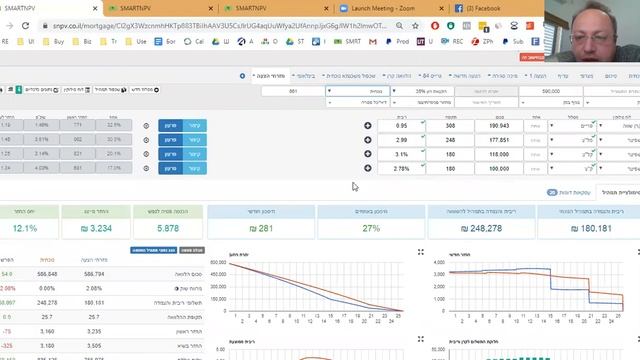This screenshot has width=640, height=360.
Task: Click the browser forward arrow
Action: pos(9,26)
